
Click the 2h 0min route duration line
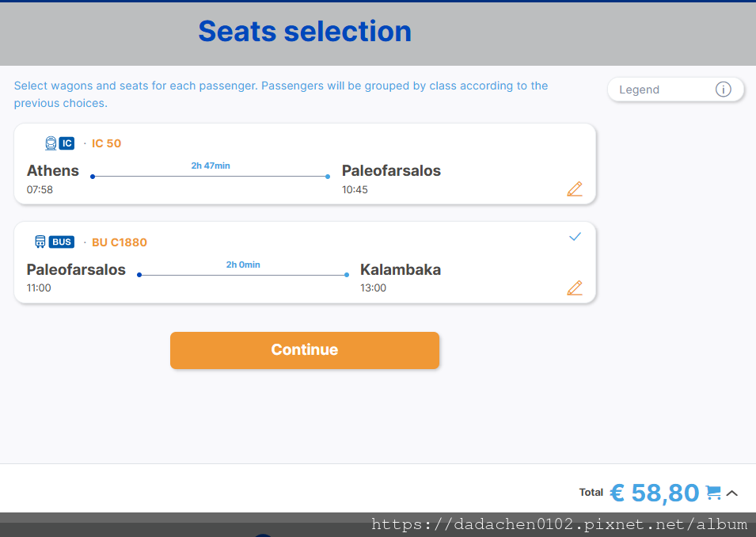pos(243,275)
